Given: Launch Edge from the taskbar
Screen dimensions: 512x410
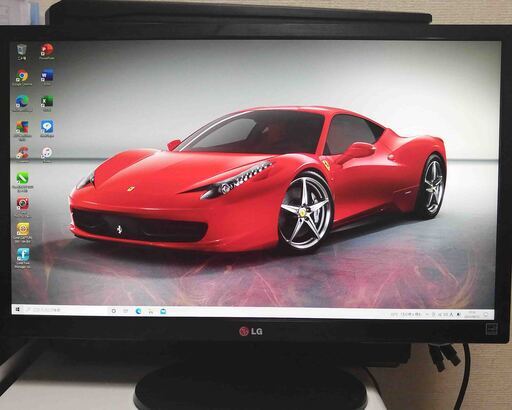Looking at the screenshot, I should pos(138,311).
